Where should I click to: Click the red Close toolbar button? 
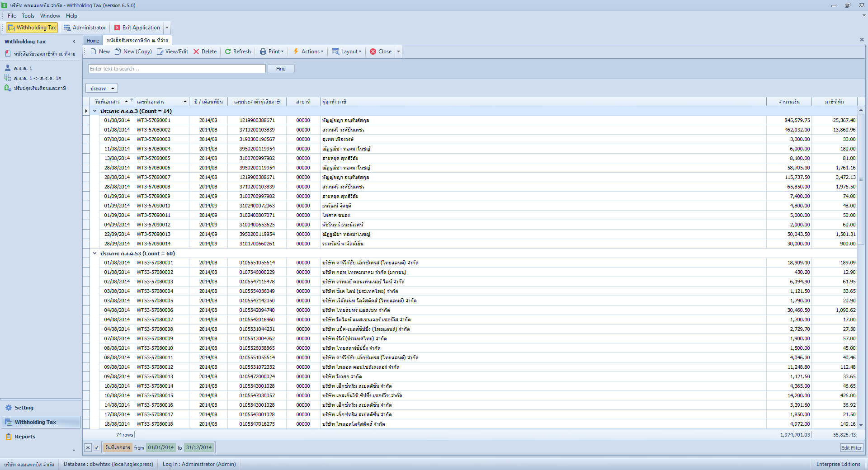pyautogui.click(x=381, y=52)
